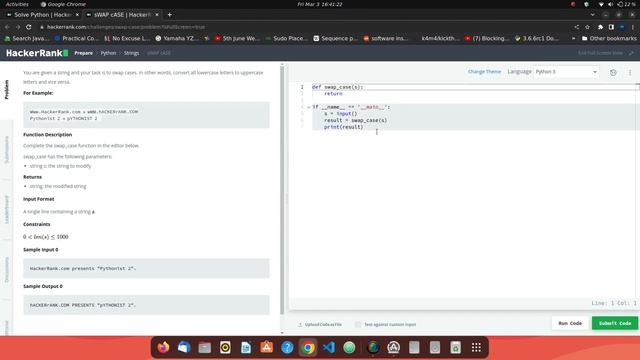This screenshot has width=640, height=360.
Task: Go to Strings in the breadcrumb
Action: 131,53
